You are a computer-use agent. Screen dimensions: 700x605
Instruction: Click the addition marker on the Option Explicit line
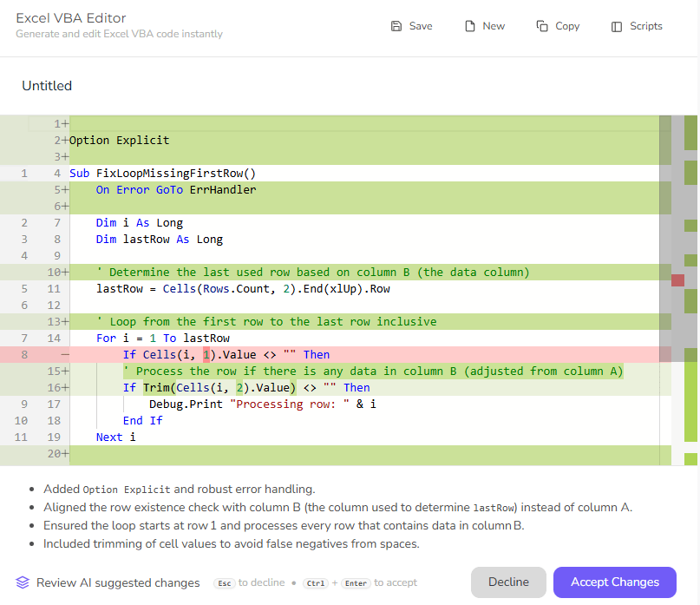click(63, 140)
